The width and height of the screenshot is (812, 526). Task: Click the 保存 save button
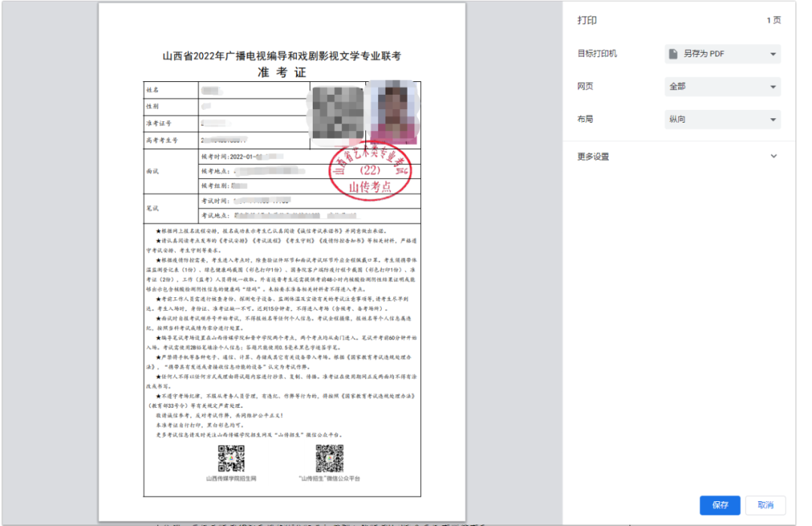click(720, 505)
